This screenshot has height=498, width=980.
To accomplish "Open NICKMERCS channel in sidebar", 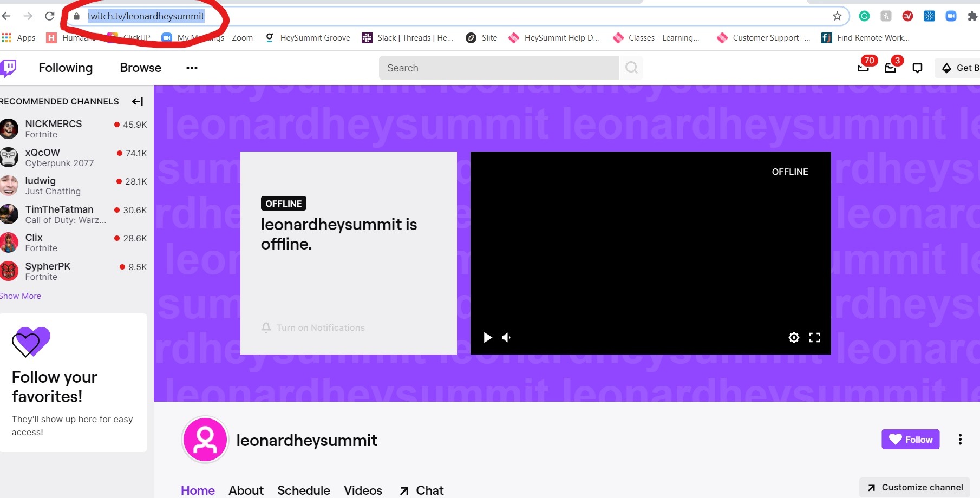I will click(74, 129).
